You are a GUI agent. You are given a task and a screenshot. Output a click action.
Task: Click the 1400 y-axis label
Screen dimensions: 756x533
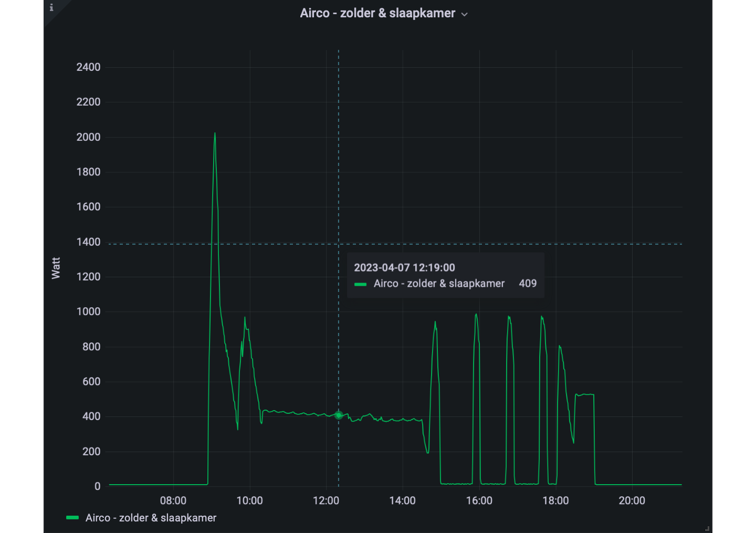pos(88,242)
